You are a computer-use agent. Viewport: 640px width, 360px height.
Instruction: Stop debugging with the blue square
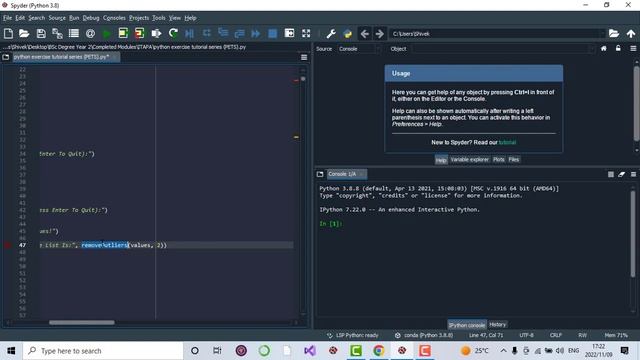(272, 33)
